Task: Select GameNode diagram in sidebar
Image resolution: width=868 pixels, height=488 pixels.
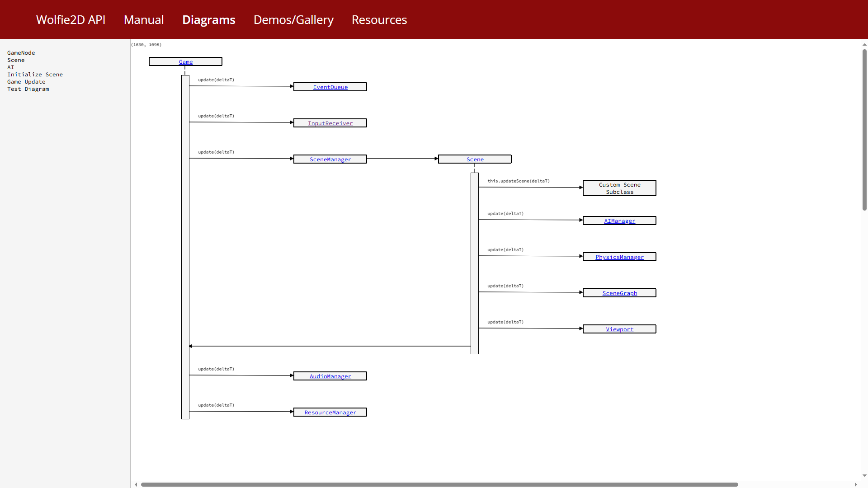Action: (x=21, y=53)
